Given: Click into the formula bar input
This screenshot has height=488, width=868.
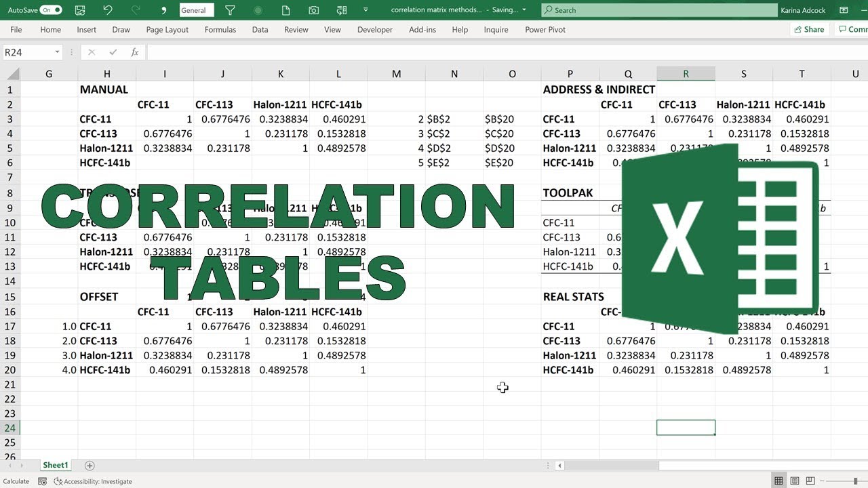Looking at the screenshot, I should [x=507, y=52].
